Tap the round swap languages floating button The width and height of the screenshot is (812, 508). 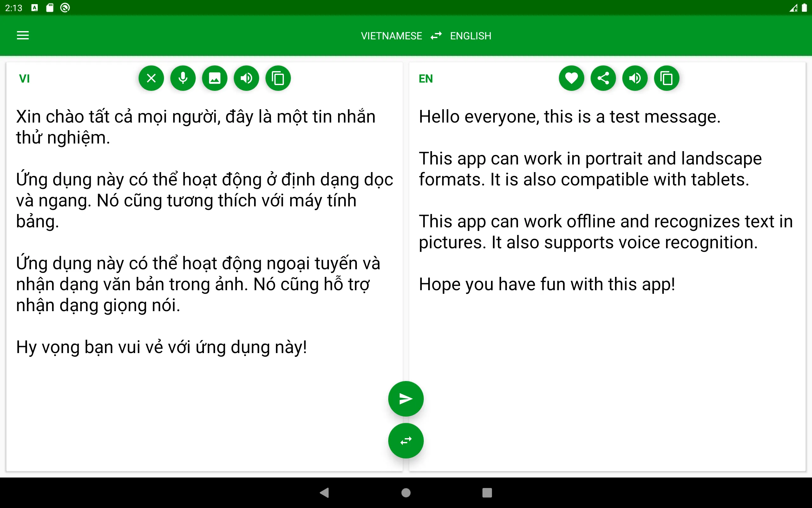click(406, 440)
